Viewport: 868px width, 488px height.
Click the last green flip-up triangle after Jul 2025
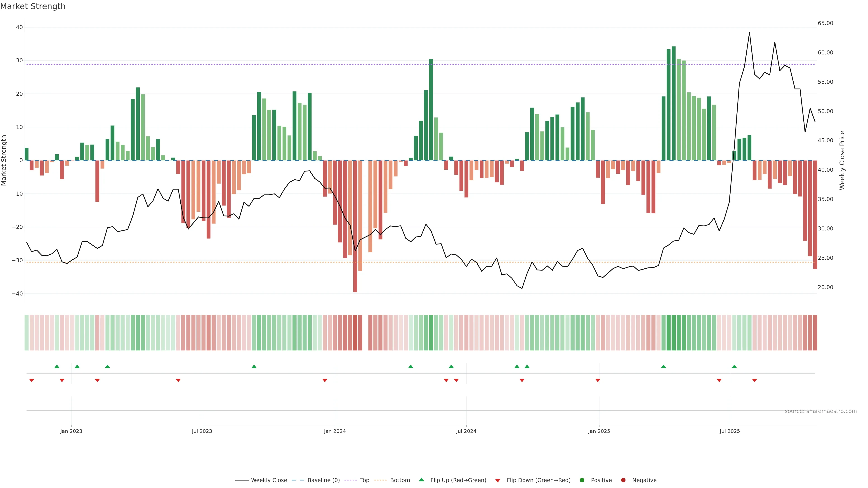tap(734, 366)
